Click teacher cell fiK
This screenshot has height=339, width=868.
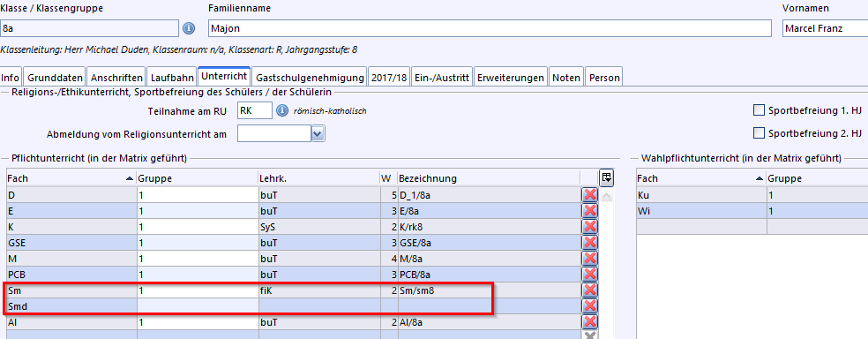[x=318, y=290]
